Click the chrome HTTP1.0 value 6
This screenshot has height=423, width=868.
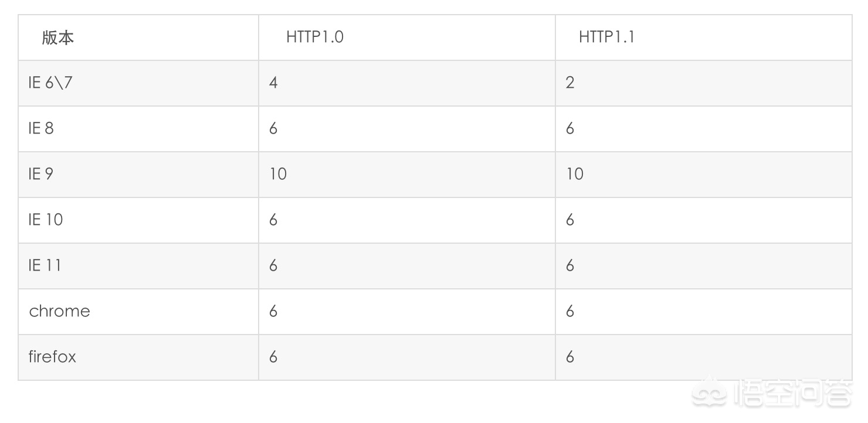coord(273,311)
